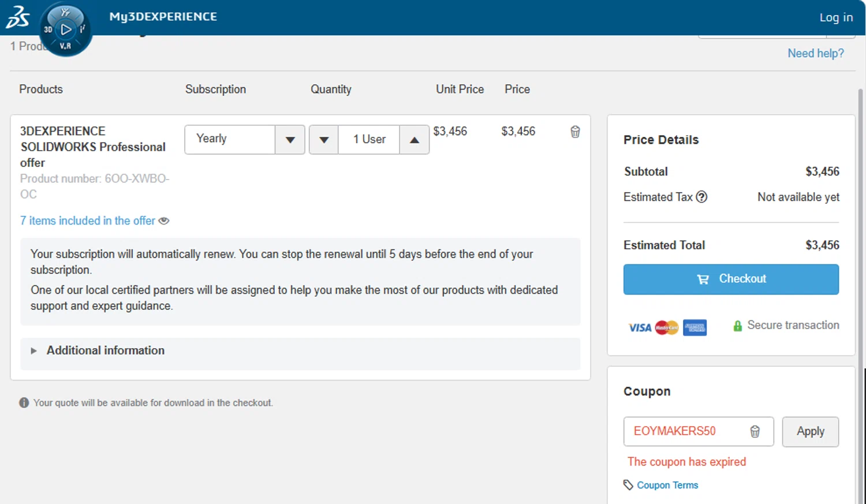
Task: Click the Quantity column header
Action: 331,89
